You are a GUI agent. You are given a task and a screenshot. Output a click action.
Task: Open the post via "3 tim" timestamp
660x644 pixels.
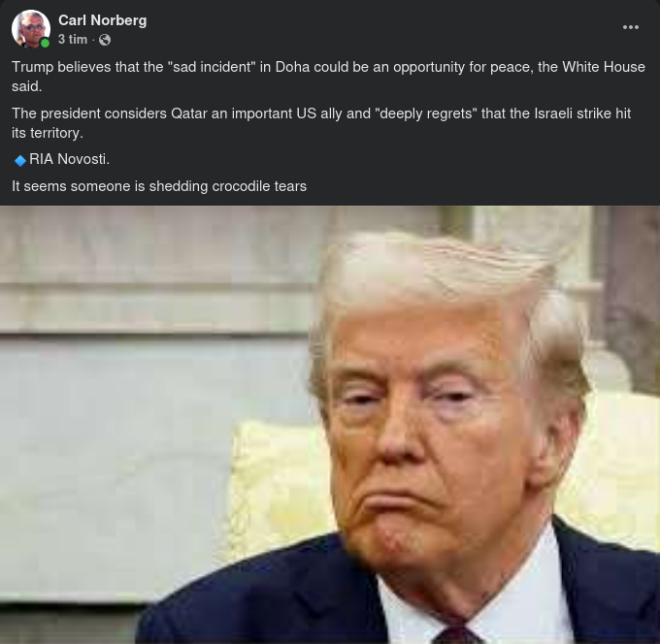tap(73, 40)
